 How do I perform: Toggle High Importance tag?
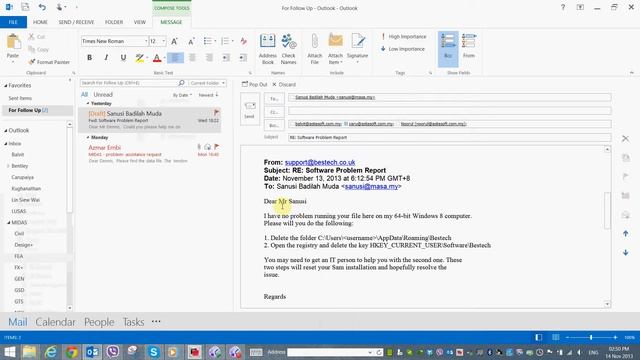[x=404, y=37]
